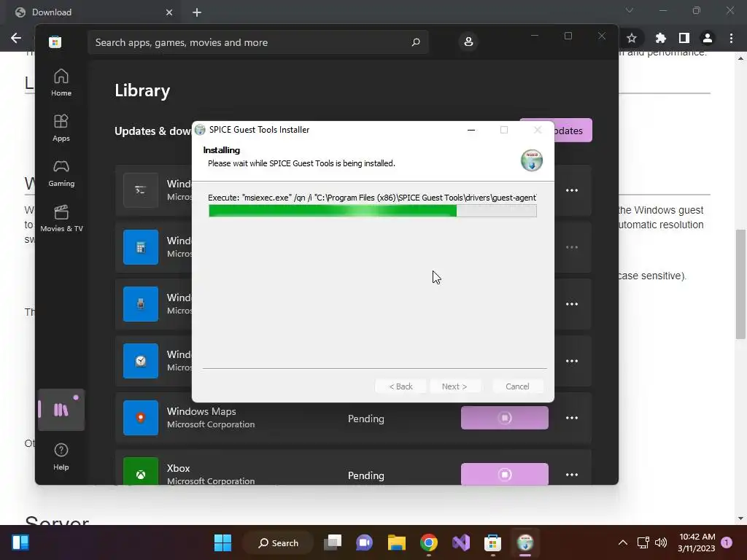This screenshot has width=747, height=560.
Task: Open clock and date flyout
Action: (x=697, y=542)
